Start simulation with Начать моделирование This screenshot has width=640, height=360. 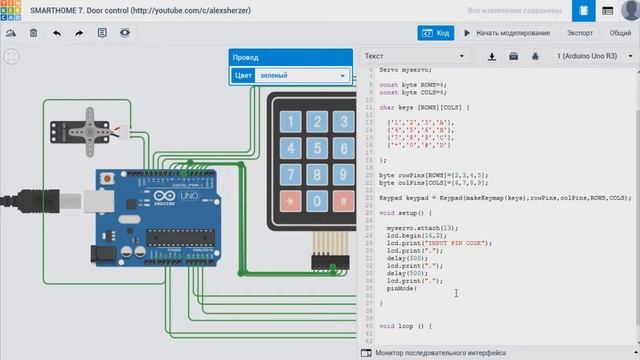click(x=507, y=33)
